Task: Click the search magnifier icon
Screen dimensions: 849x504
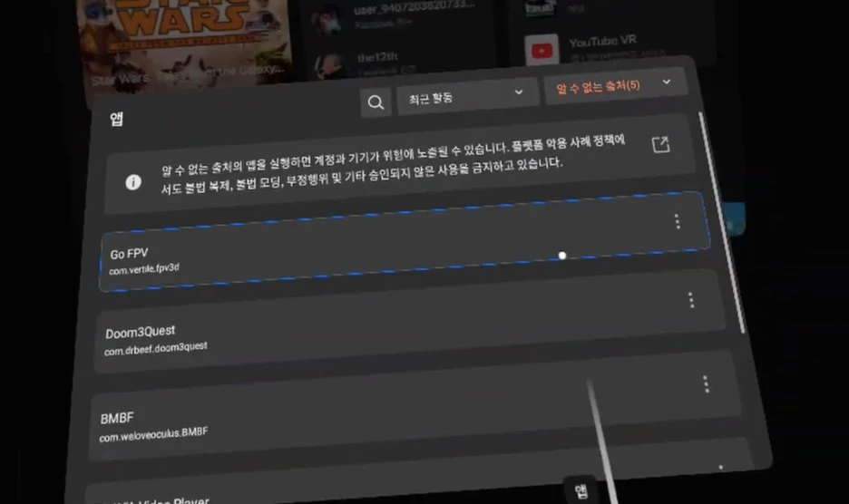Action: coord(376,102)
